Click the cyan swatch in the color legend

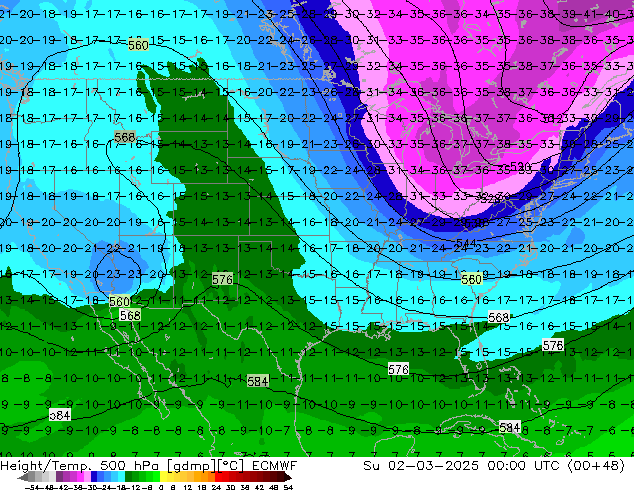click(121, 476)
